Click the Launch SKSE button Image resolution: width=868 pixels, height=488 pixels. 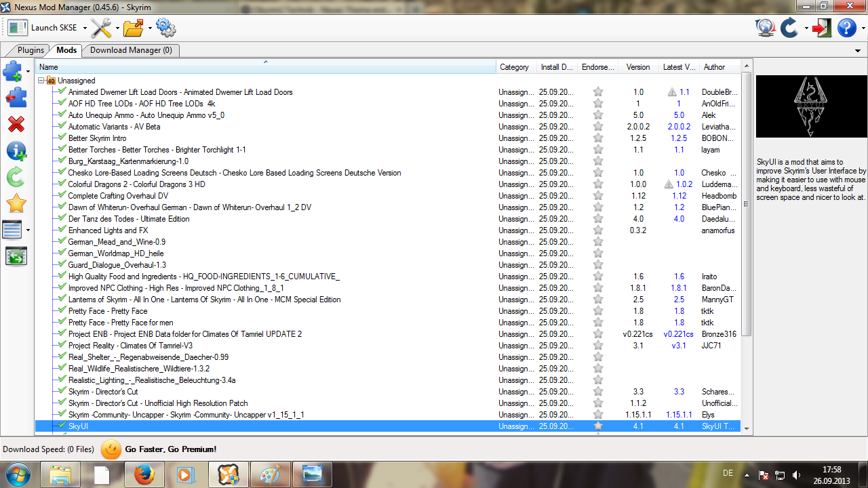pyautogui.click(x=43, y=28)
